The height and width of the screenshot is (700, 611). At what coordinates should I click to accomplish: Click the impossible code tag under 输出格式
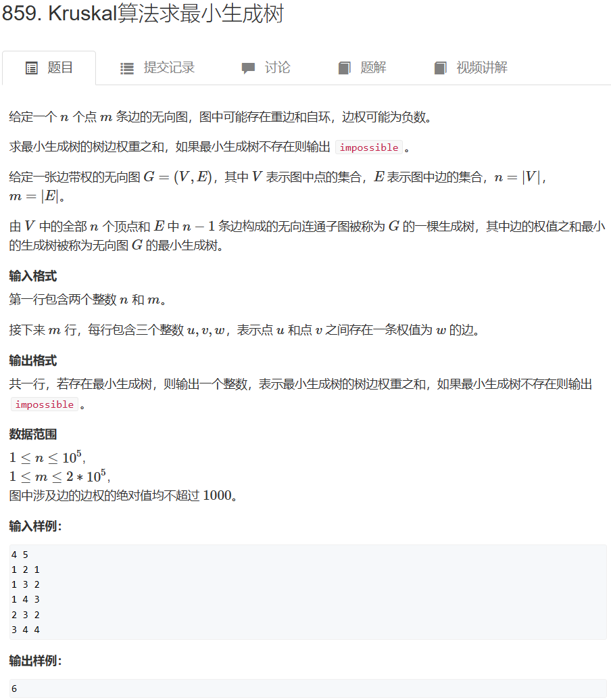(x=45, y=404)
